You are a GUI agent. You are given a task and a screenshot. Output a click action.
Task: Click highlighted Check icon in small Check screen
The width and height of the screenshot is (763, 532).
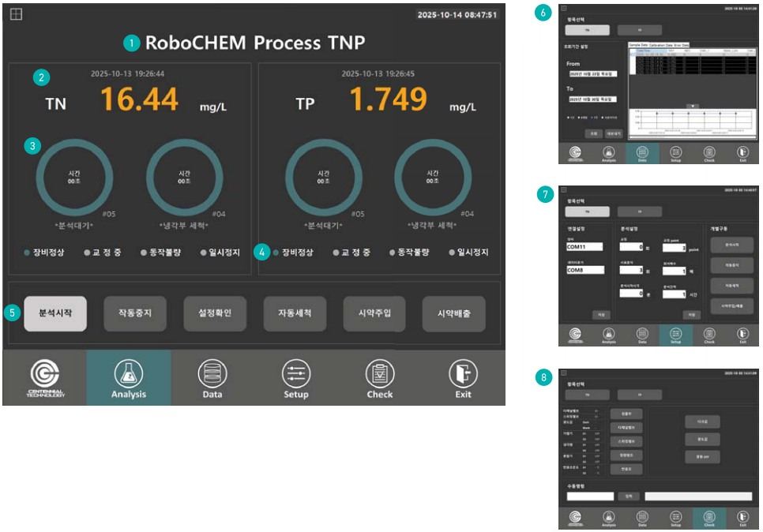(x=709, y=516)
